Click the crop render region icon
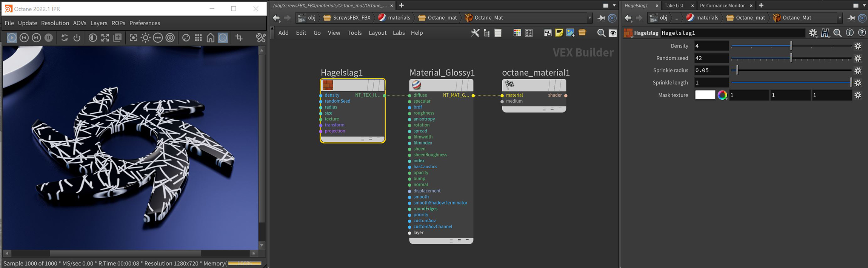Screen dimensions: 868x268 tap(239, 38)
